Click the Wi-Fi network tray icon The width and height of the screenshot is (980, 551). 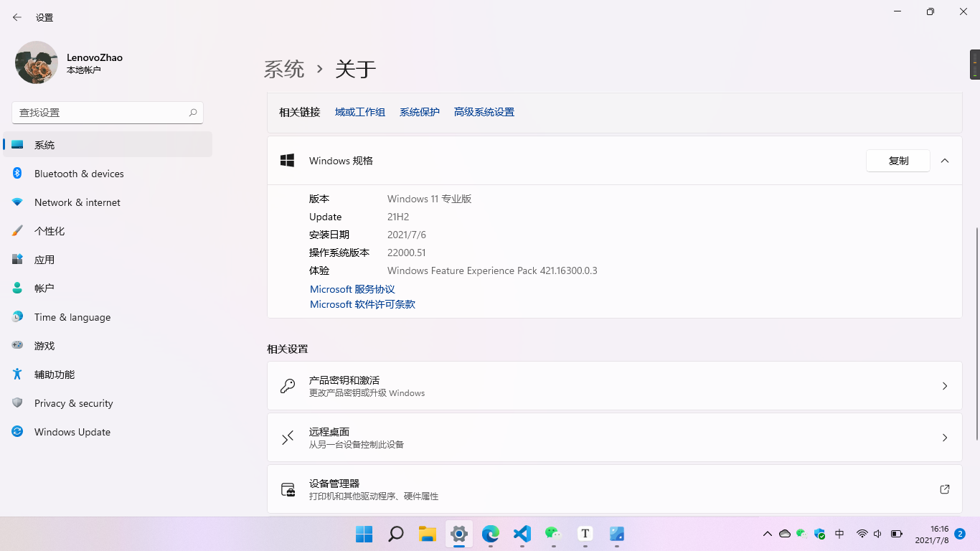pyautogui.click(x=862, y=534)
